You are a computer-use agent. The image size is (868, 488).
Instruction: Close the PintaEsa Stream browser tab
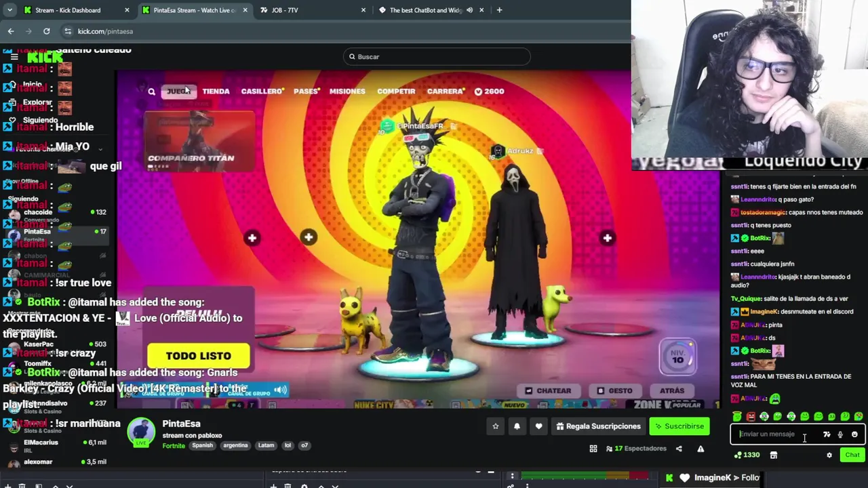click(x=245, y=10)
